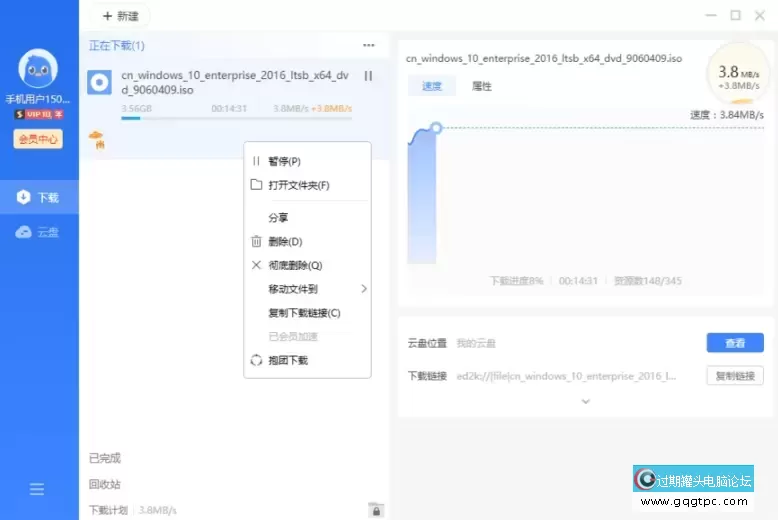Click the user avatar in the sidebar
Image resolution: width=778 pixels, height=520 pixels.
pyautogui.click(x=39, y=69)
